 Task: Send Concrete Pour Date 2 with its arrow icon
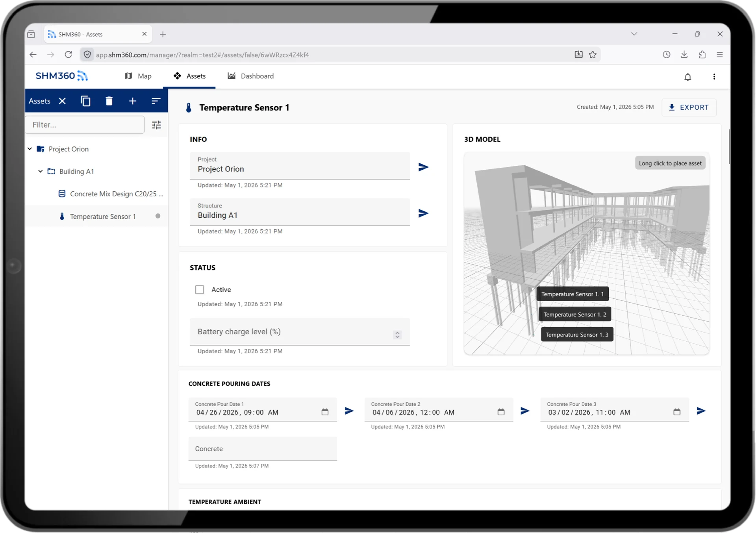[525, 411]
